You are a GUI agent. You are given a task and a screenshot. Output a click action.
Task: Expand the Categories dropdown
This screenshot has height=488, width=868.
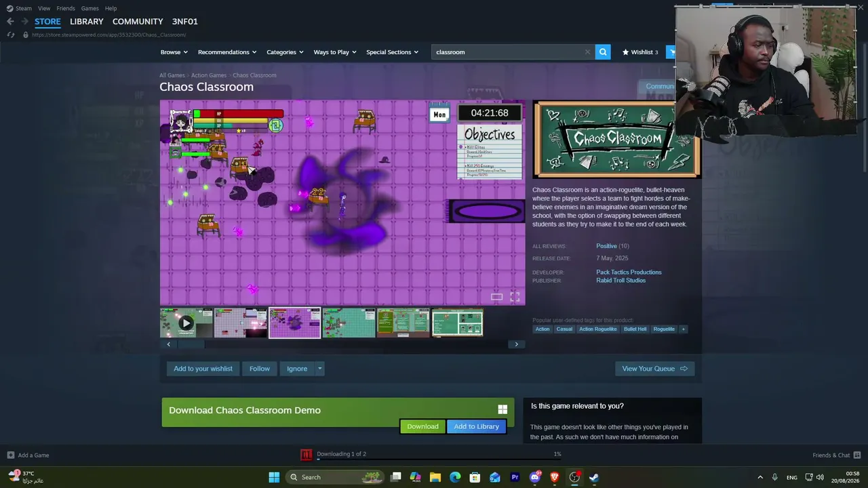285,52
